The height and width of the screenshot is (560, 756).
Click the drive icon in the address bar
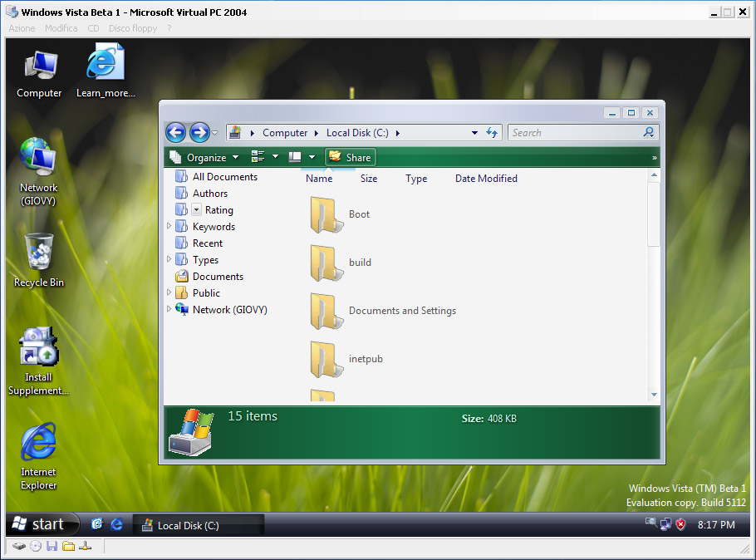[x=235, y=132]
